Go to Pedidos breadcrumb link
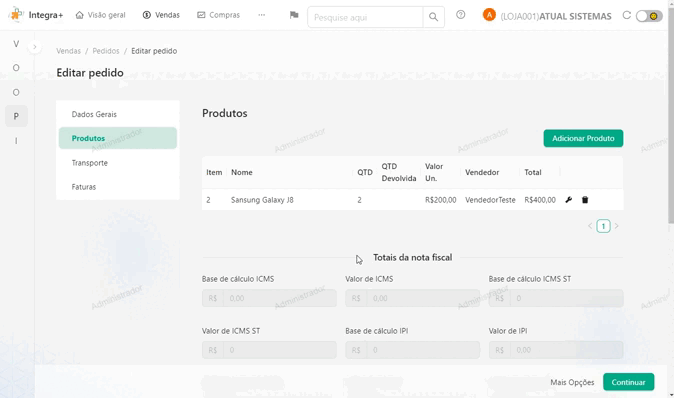This screenshot has height=398, width=674. click(x=106, y=51)
